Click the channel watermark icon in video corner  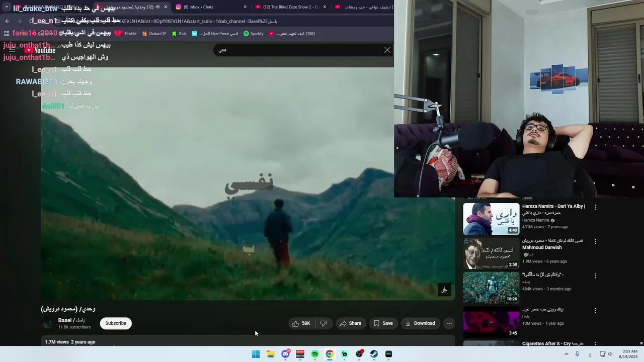point(444,290)
